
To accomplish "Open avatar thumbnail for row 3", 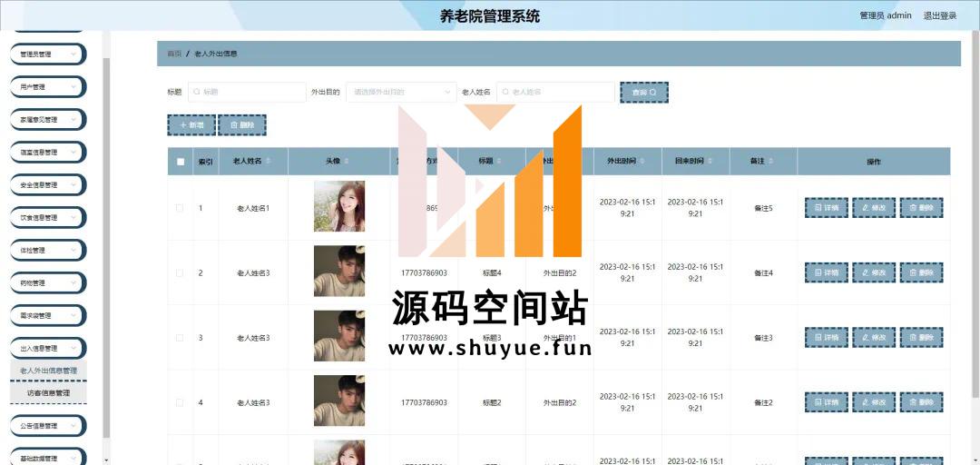I will [339, 336].
